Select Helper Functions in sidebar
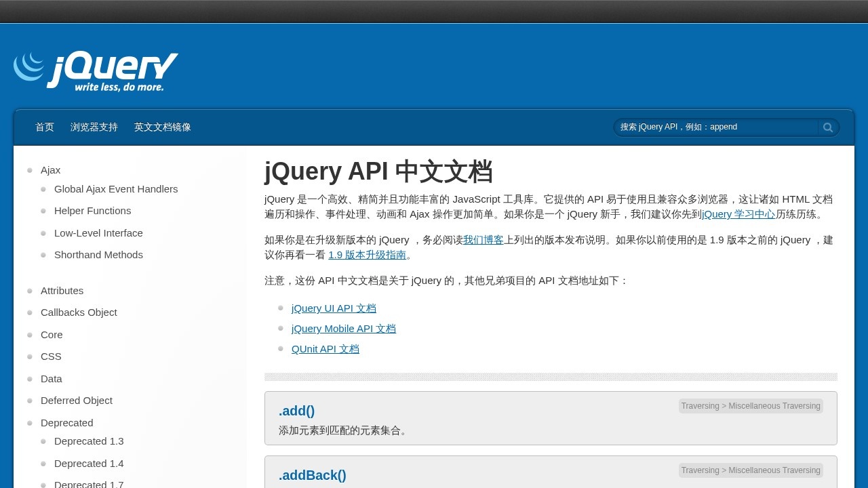 point(92,211)
